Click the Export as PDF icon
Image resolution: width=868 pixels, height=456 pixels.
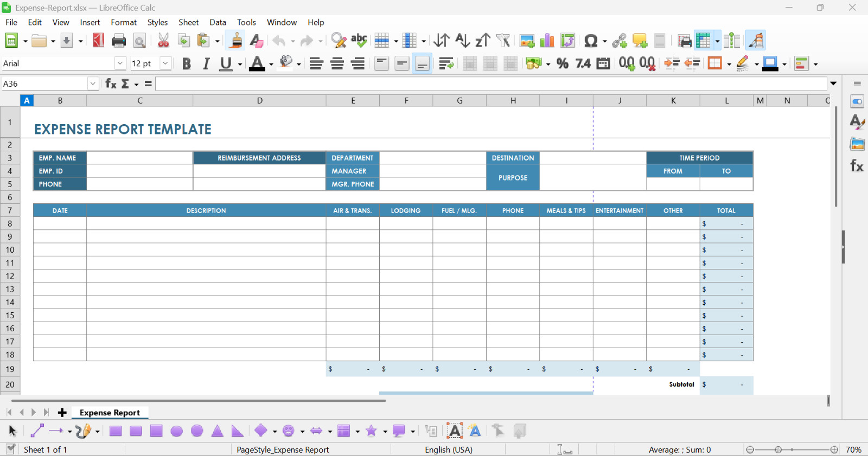(x=98, y=41)
